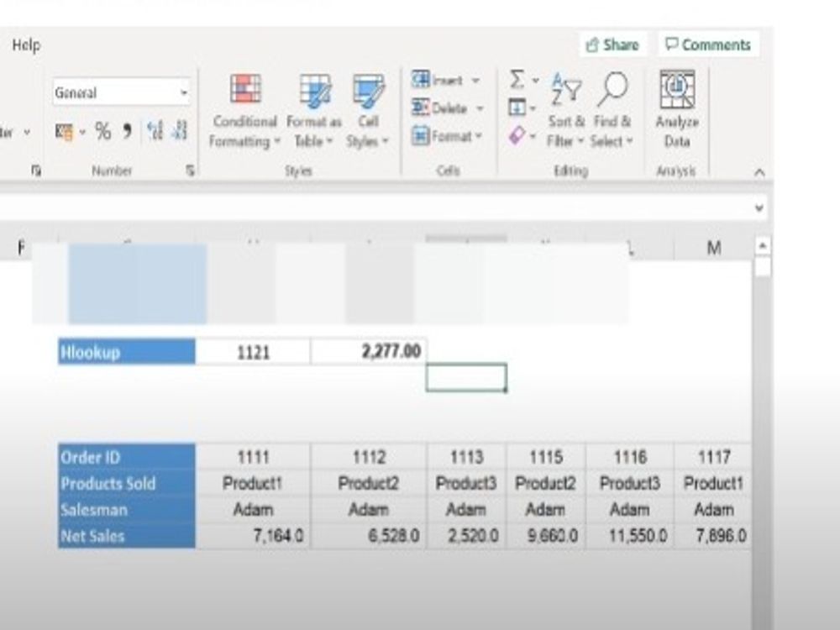Open Cell Styles gallery
The height and width of the screenshot is (630, 840).
[x=368, y=111]
